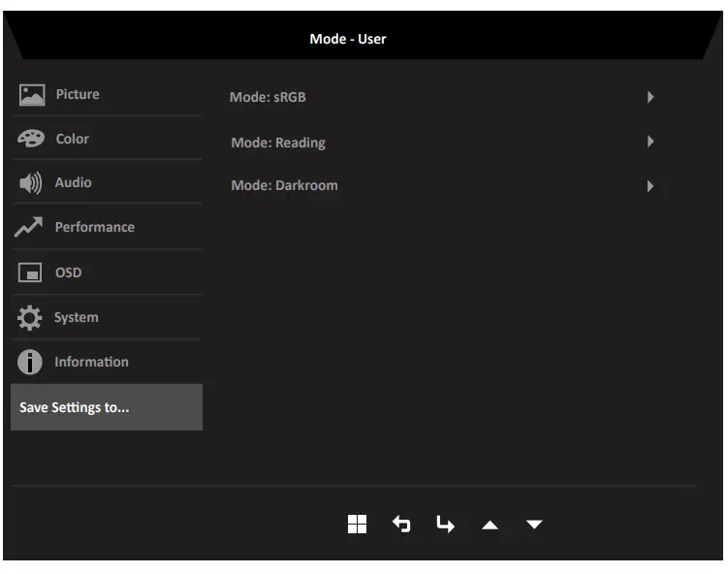
Task: Choose the Mode: sRGB option
Action: [268, 97]
